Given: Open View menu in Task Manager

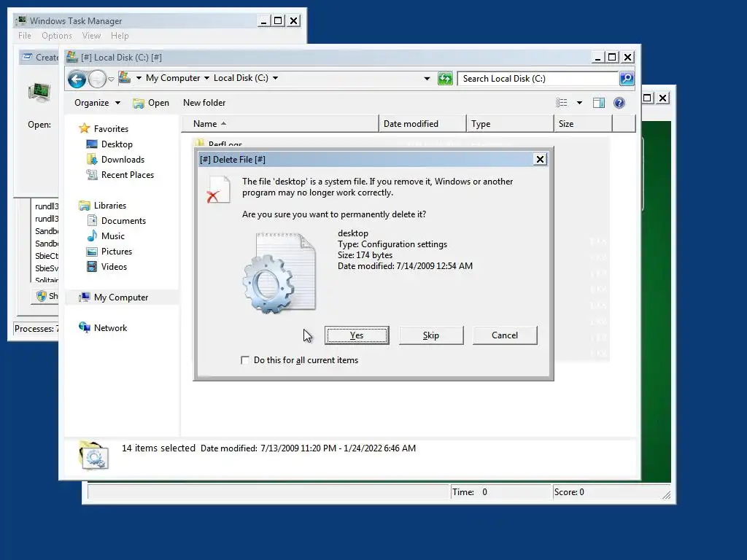Looking at the screenshot, I should [x=91, y=36].
